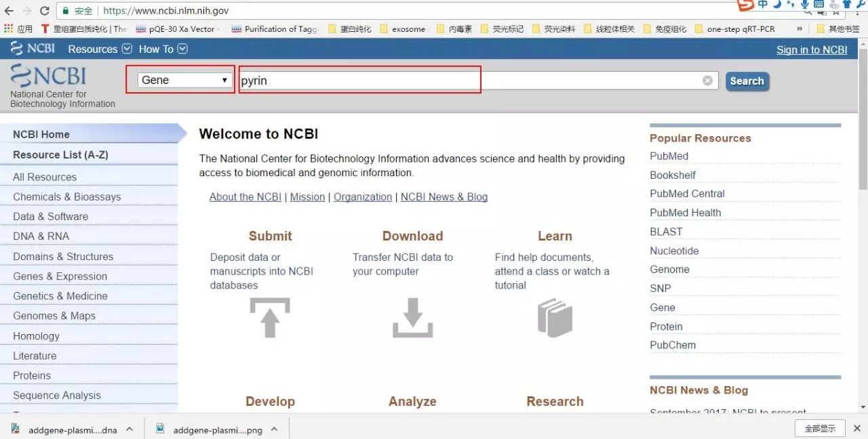Close the downloads bar
Viewport: 868px width, 439px height.
coord(858,428)
